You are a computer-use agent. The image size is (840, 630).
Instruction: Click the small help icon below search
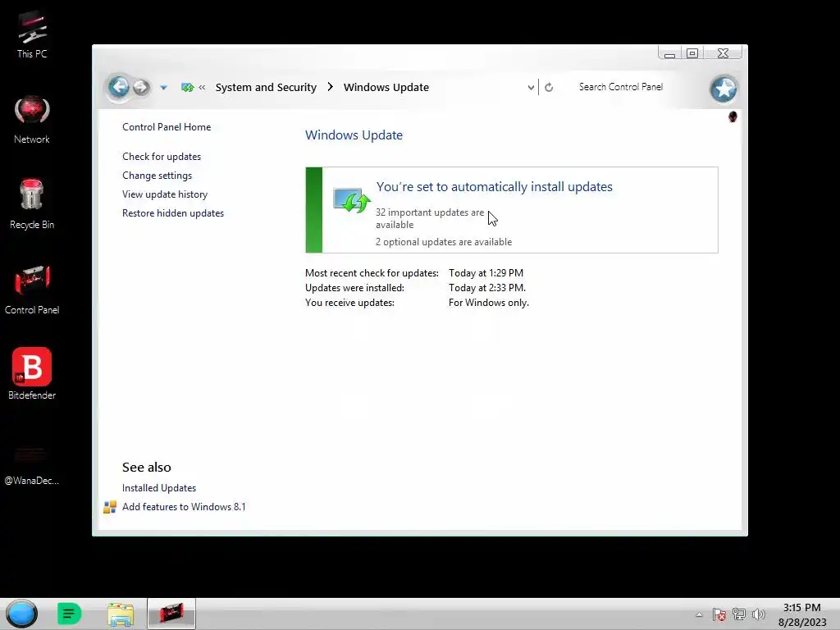click(x=733, y=116)
